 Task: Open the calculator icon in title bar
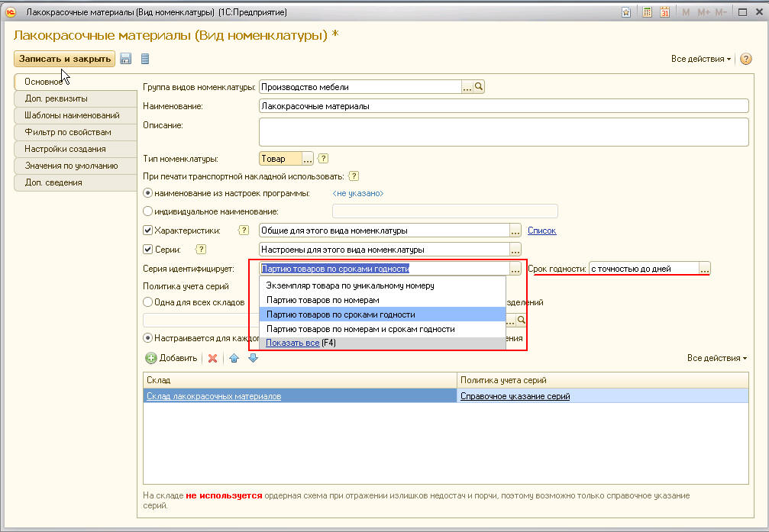647,12
